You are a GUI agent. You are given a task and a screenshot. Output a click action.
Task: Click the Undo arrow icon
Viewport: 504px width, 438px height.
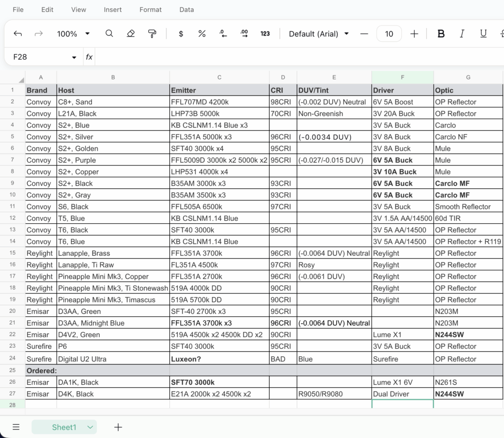tap(18, 34)
